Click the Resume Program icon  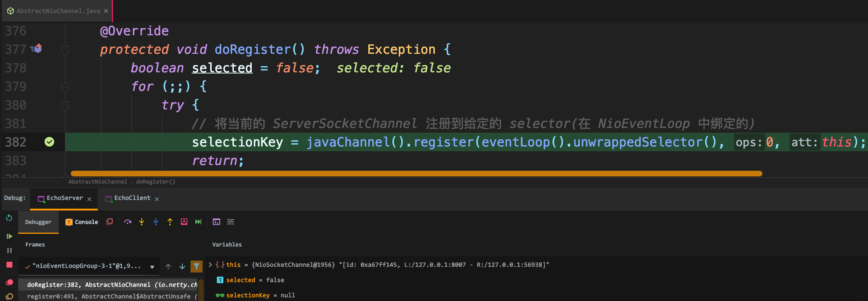click(9, 236)
